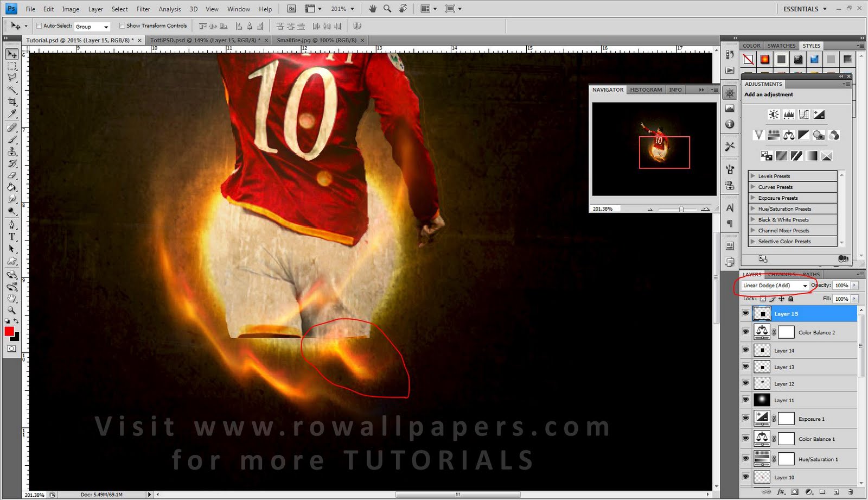Open the layer Fill slider arrow
The height and width of the screenshot is (500, 868).
pyautogui.click(x=854, y=299)
